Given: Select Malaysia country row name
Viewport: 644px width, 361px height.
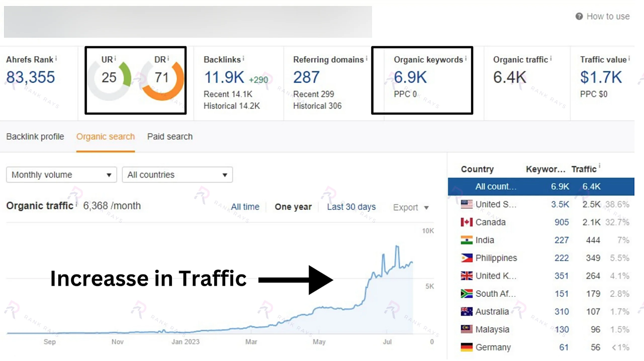Looking at the screenshot, I should click(492, 329).
